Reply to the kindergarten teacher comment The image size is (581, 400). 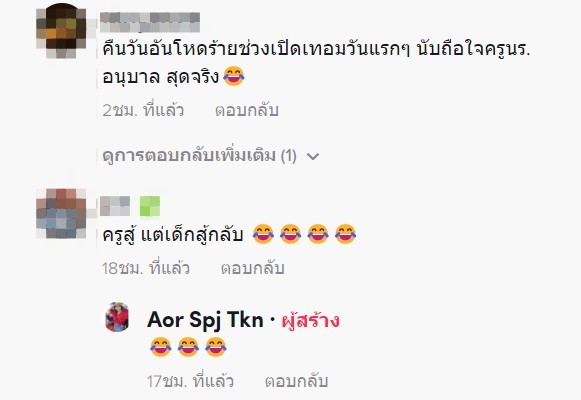pyautogui.click(x=247, y=110)
